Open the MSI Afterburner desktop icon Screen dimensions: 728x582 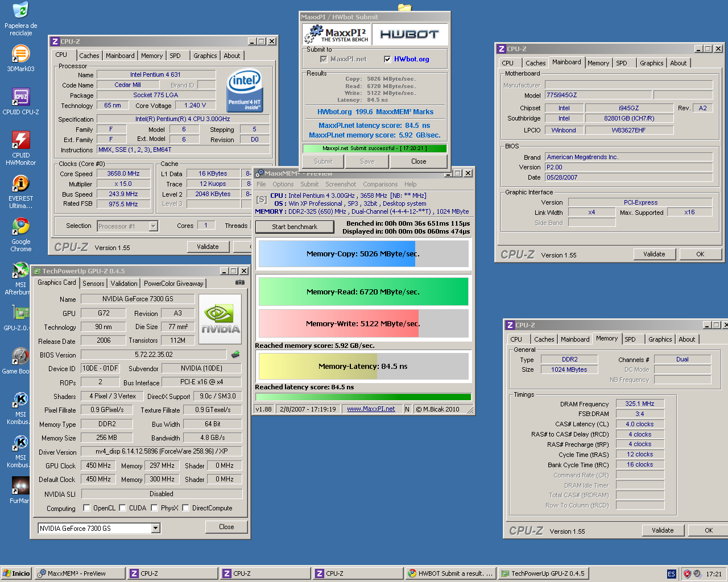(20, 269)
